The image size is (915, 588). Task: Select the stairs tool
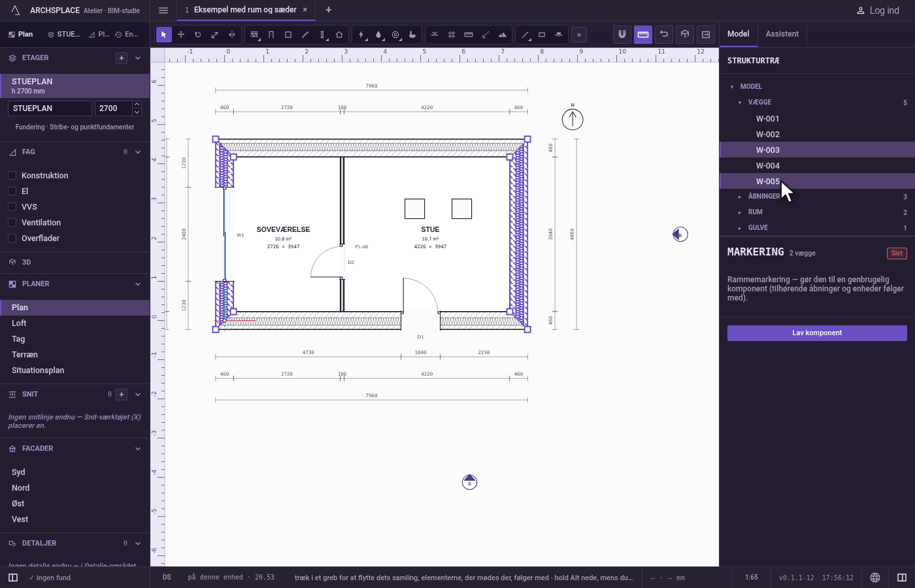pos(305,35)
